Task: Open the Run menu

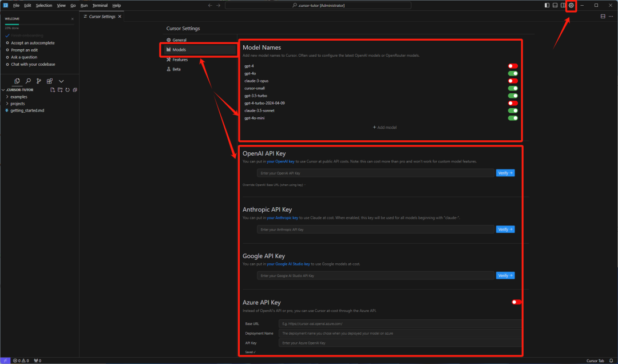Action: pyautogui.click(x=84, y=6)
